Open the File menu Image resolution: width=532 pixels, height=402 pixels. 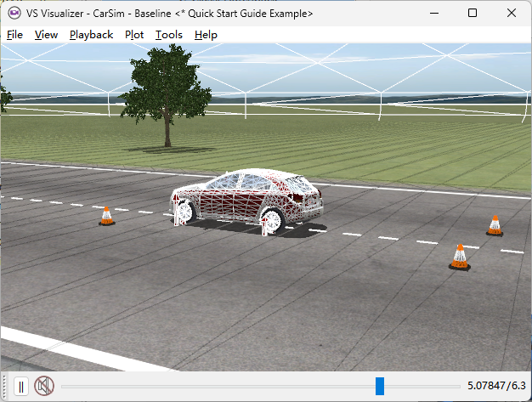[x=14, y=35]
